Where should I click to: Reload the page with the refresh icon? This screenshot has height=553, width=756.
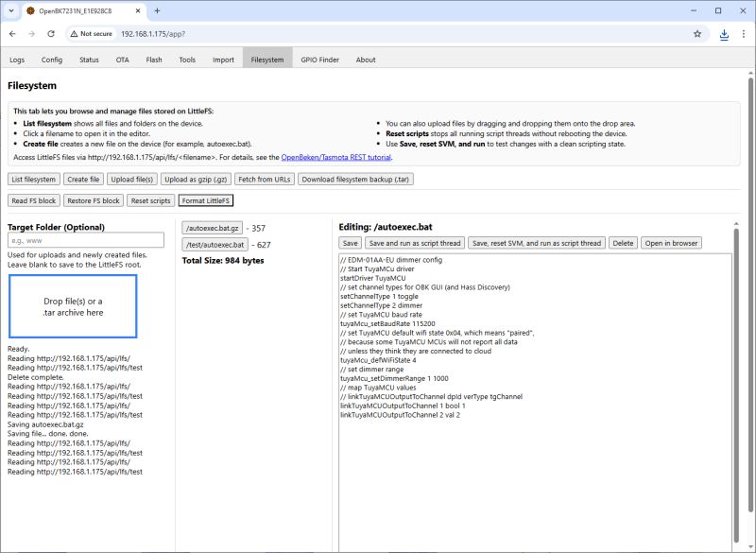click(x=51, y=33)
